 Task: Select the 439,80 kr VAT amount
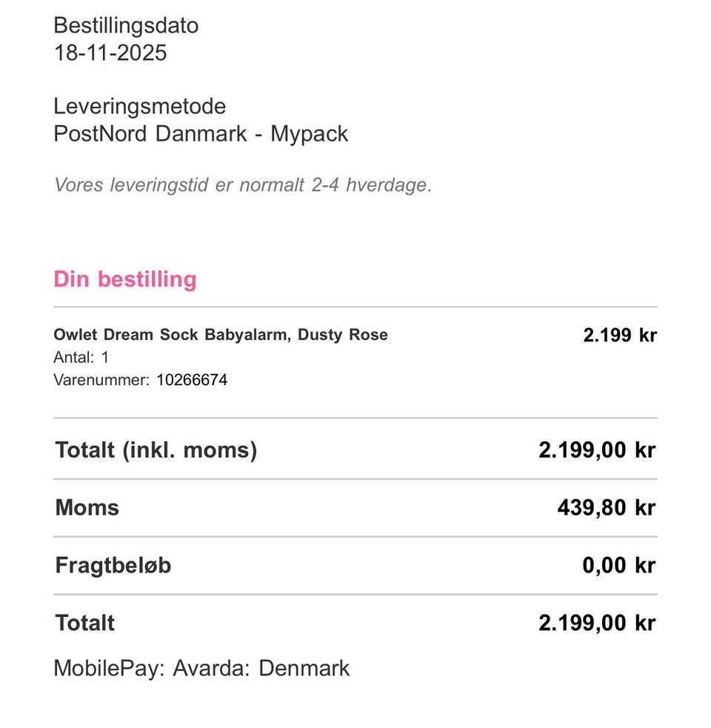pyautogui.click(x=606, y=507)
